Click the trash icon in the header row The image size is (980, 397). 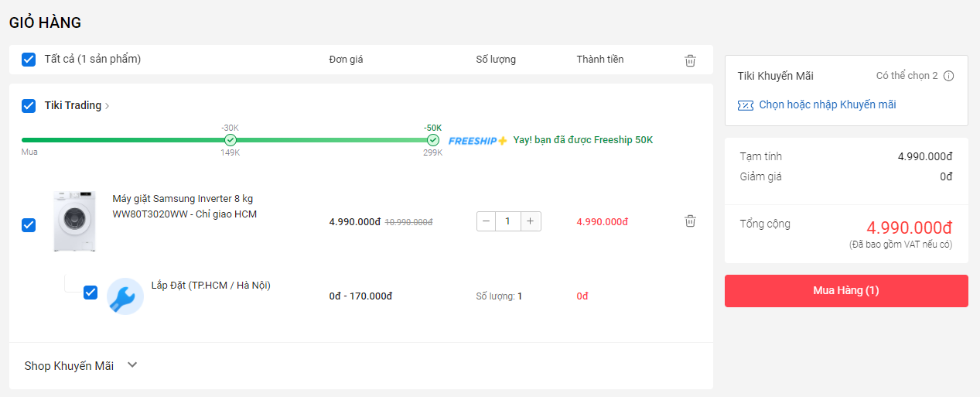tap(690, 60)
